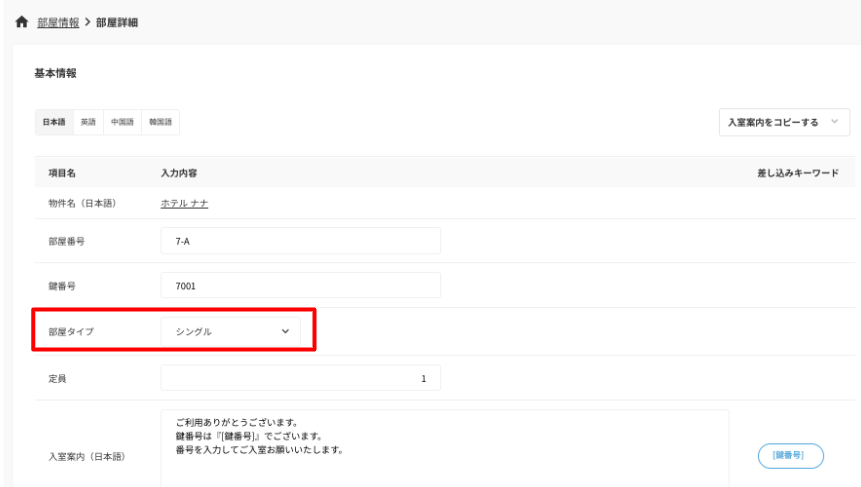Expand the 入室案内をコピーする dropdown
The width and height of the screenshot is (861, 487).
[784, 122]
